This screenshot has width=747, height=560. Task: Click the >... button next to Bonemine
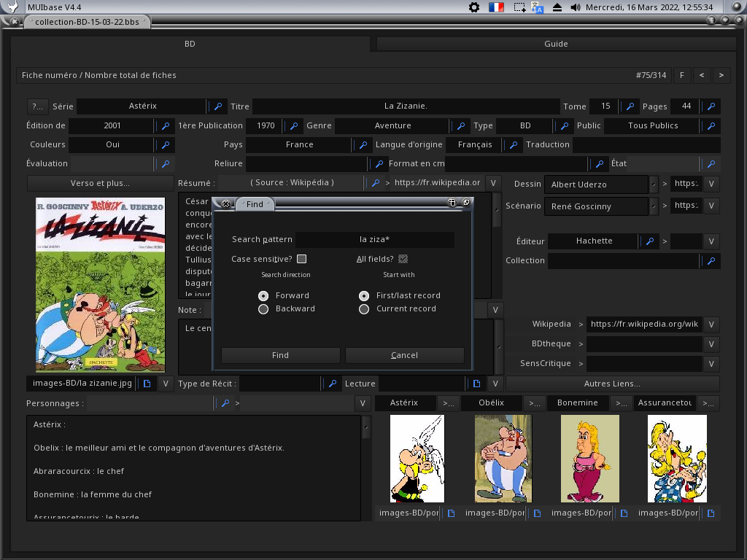pyautogui.click(x=622, y=403)
